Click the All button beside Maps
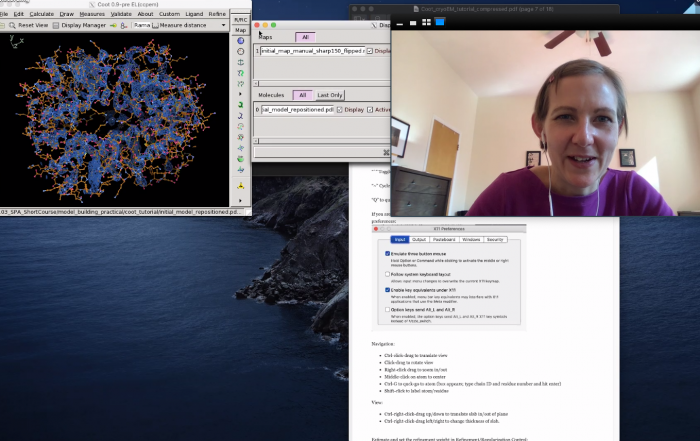 point(305,37)
